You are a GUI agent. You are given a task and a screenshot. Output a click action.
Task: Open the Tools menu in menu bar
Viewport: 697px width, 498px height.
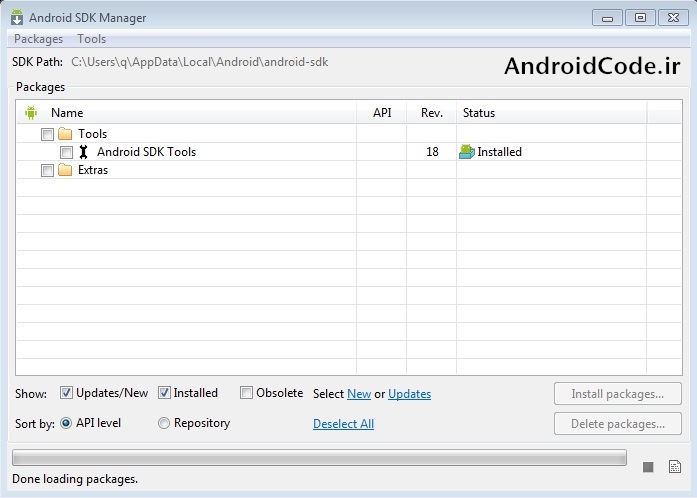point(91,39)
